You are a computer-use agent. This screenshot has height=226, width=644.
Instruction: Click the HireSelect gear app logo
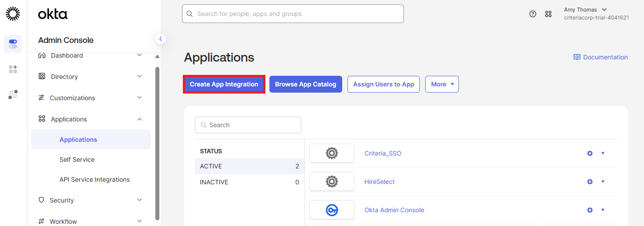[x=332, y=182]
